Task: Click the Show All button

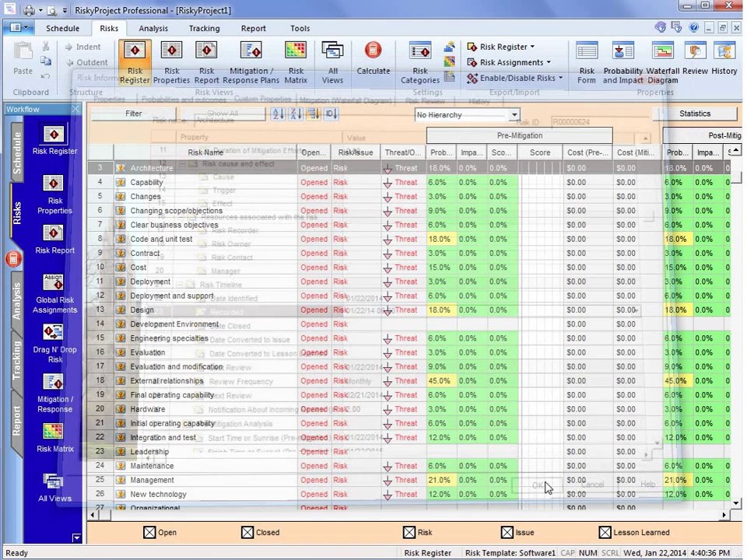Action: (x=223, y=114)
